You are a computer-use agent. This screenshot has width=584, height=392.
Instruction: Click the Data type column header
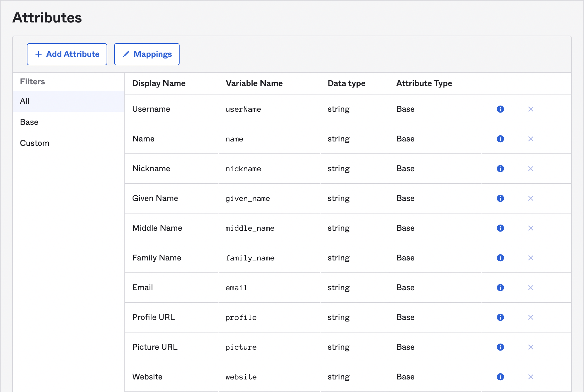[x=346, y=83]
